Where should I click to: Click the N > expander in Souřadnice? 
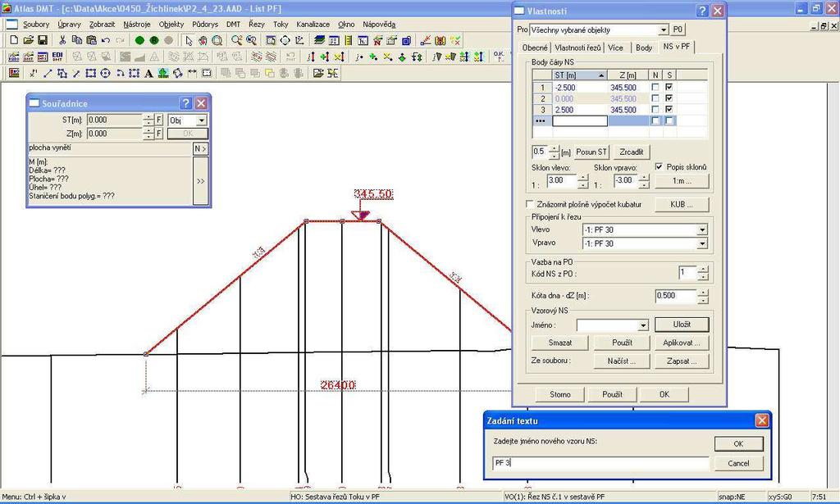point(200,148)
